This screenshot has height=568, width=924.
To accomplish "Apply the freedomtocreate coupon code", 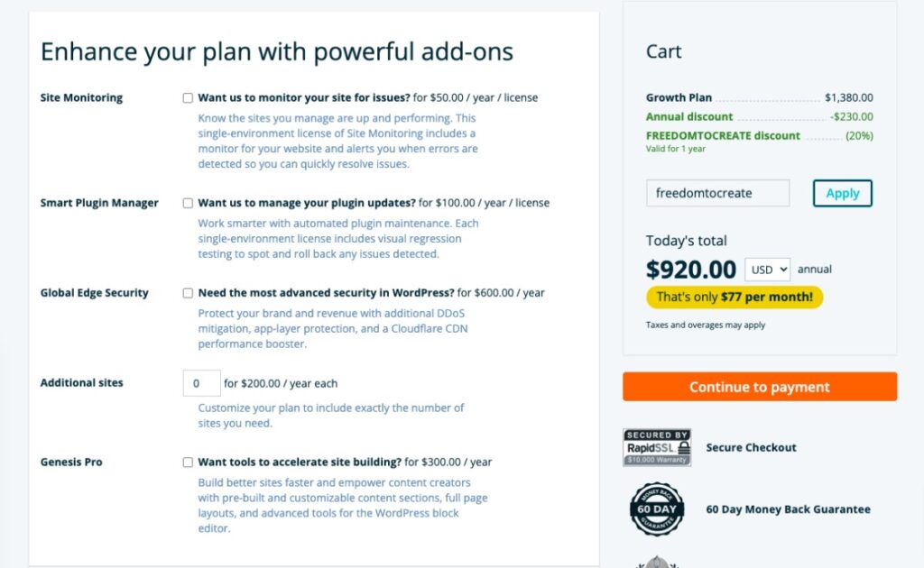I will (x=842, y=193).
